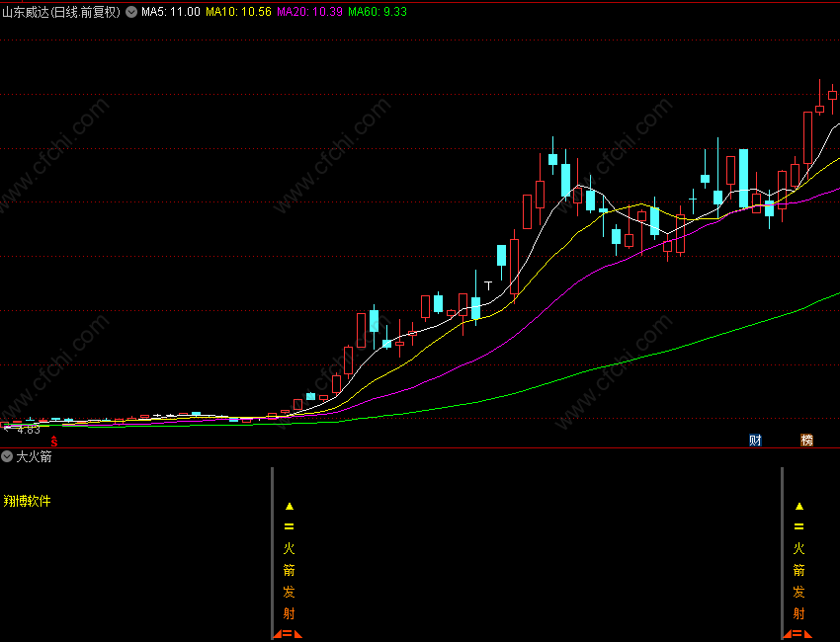Click the red S marker icon
This screenshot has width=840, height=642.
(54, 441)
